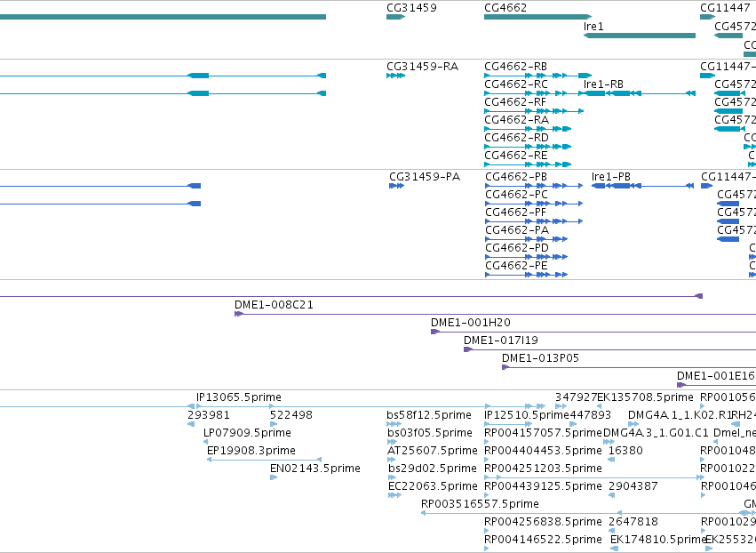The width and height of the screenshot is (756, 553).
Task: Select protein CG31459-PA
Action: [x=425, y=177]
